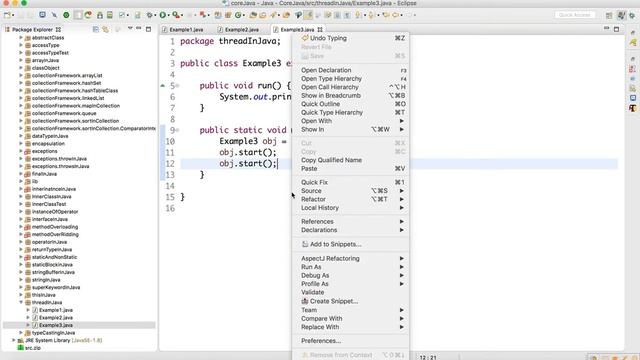
Task: Maximize the editor area
Action: click(616, 29)
